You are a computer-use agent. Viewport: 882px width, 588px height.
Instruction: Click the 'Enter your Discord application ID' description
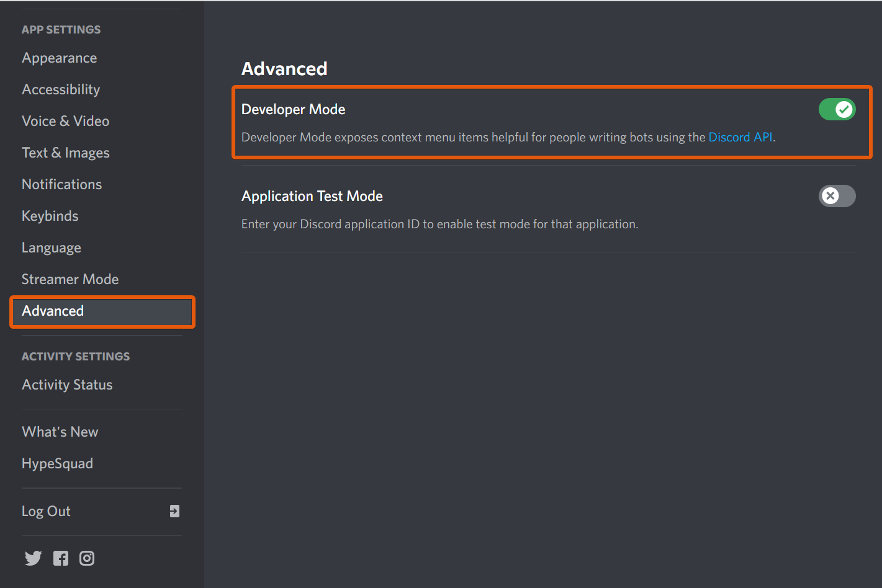point(439,224)
